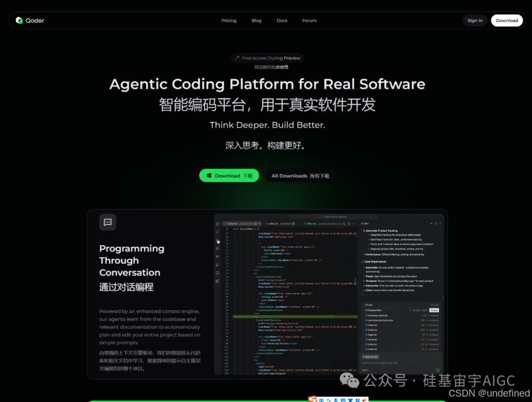The image size is (532, 402).
Task: Click the highlighted green code line 92
Action: click(295, 316)
